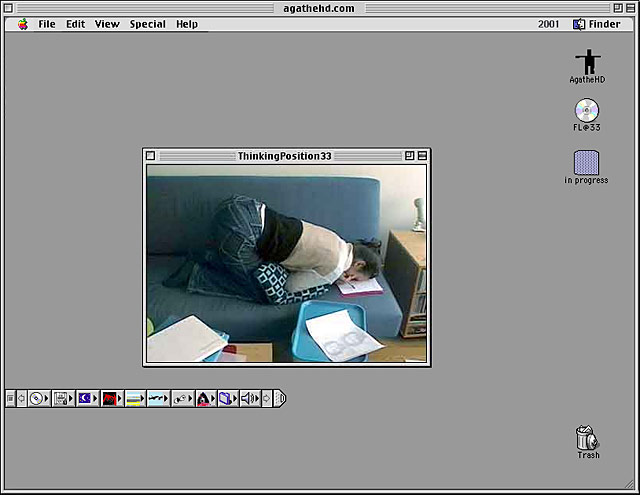640x495 pixels.
Task: Open the Finder application menu
Action: tap(597, 24)
